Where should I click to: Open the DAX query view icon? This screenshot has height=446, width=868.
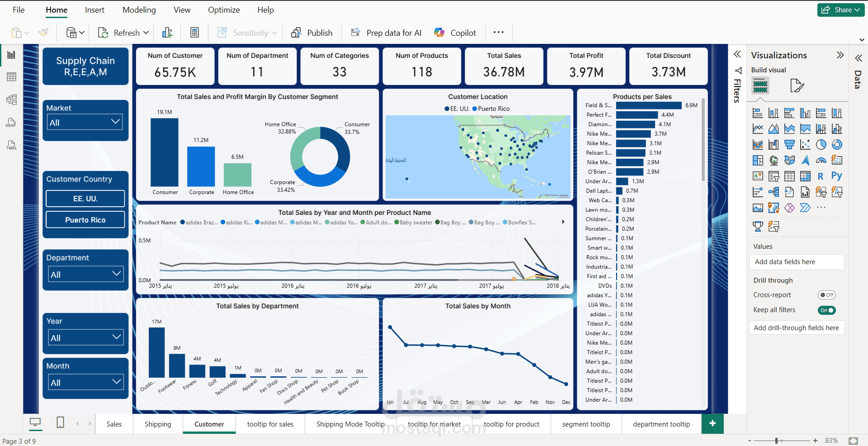(x=11, y=123)
